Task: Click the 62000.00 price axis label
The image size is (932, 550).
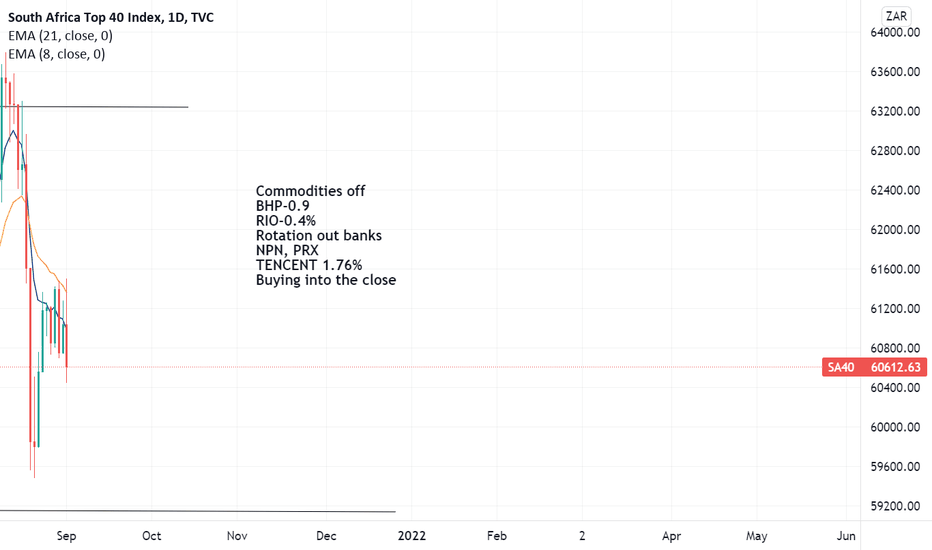Action: pos(895,230)
